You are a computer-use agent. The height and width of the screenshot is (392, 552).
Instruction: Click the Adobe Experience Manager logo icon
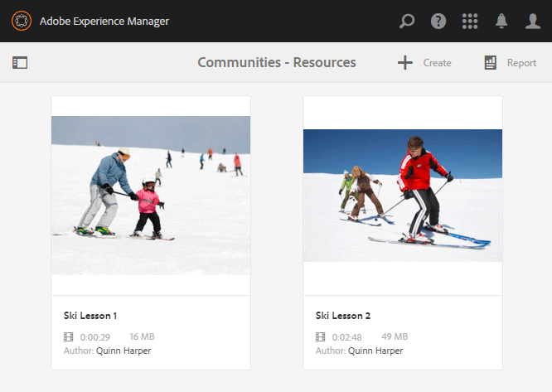[x=21, y=21]
